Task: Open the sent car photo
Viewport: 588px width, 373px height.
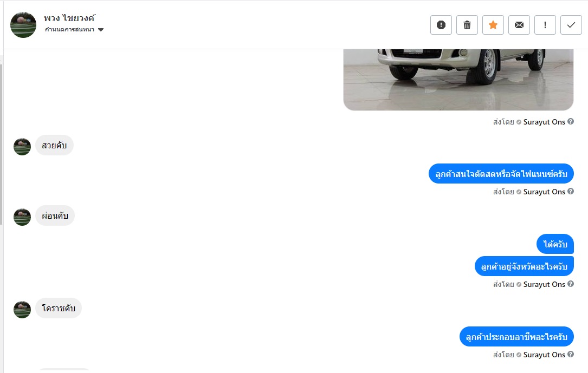Action: (x=458, y=80)
